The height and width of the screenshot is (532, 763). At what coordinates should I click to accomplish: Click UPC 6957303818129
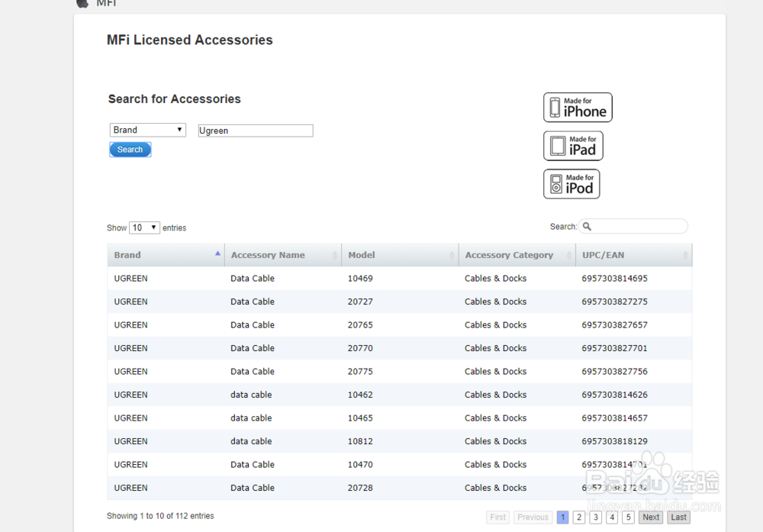tap(614, 441)
